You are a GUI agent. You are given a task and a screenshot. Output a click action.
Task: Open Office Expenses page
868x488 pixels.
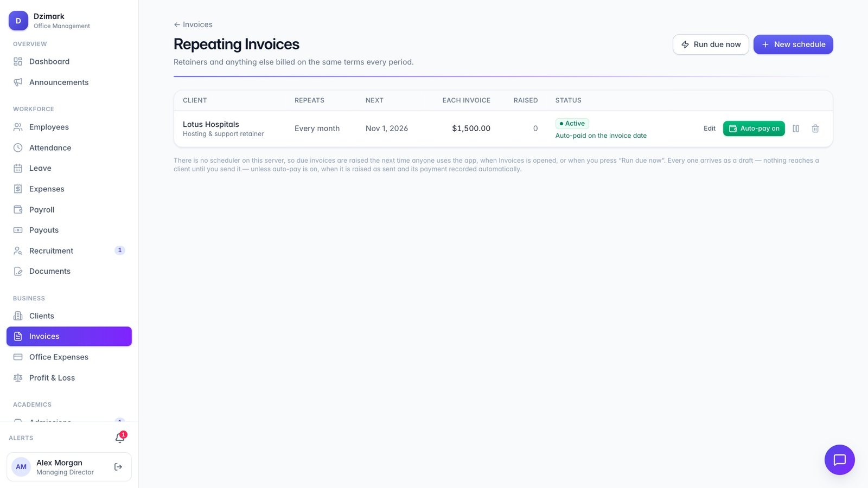[69, 357]
